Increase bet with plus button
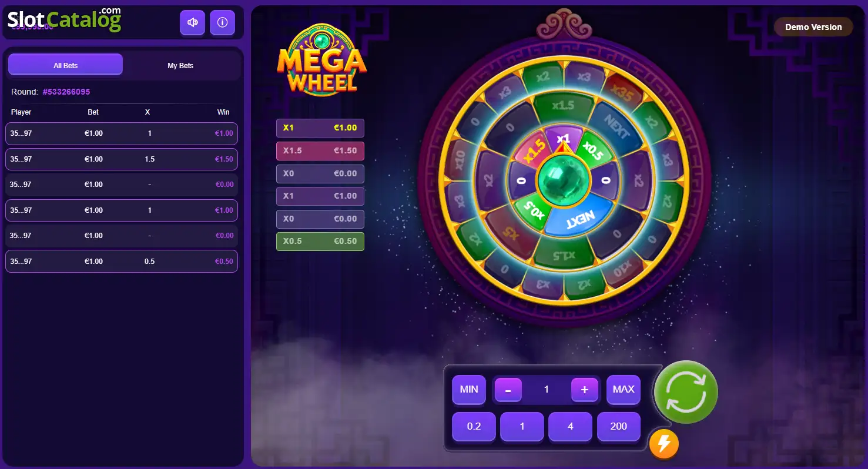The image size is (868, 469). point(585,390)
